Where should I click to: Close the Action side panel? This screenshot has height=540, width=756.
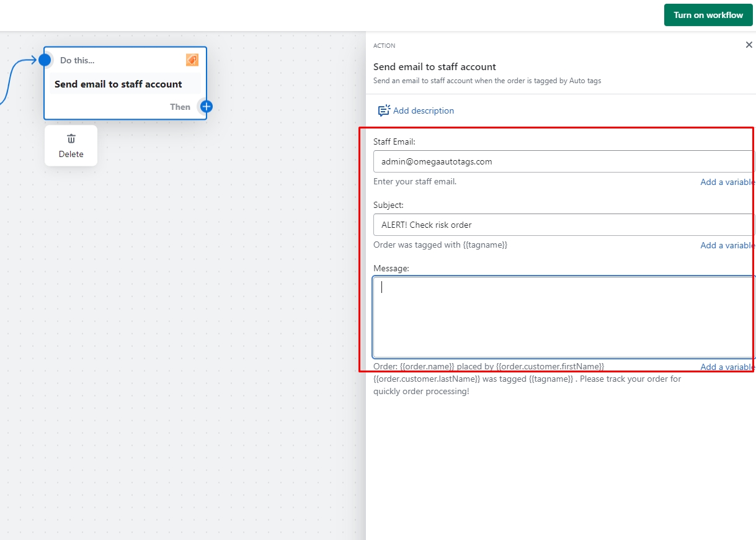tap(749, 45)
